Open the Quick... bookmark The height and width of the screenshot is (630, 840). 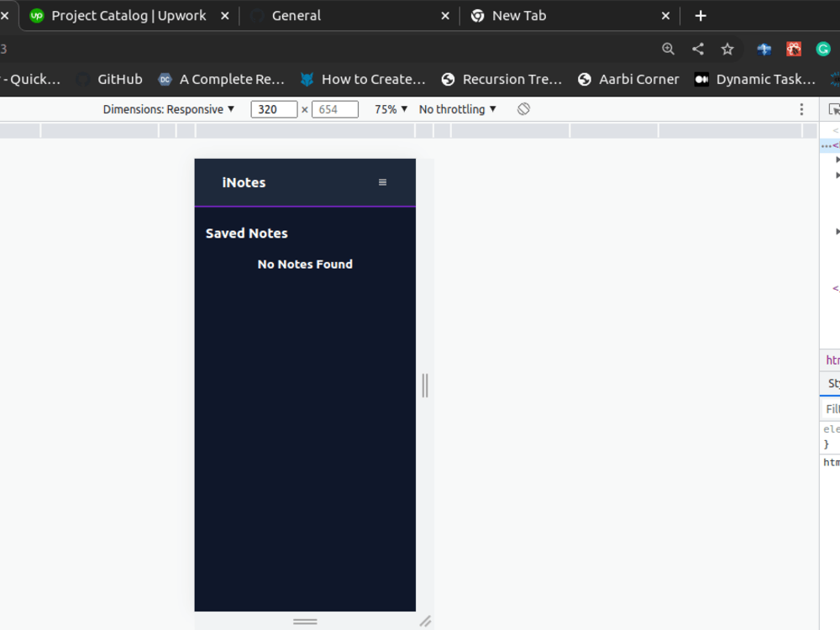click(x=31, y=79)
